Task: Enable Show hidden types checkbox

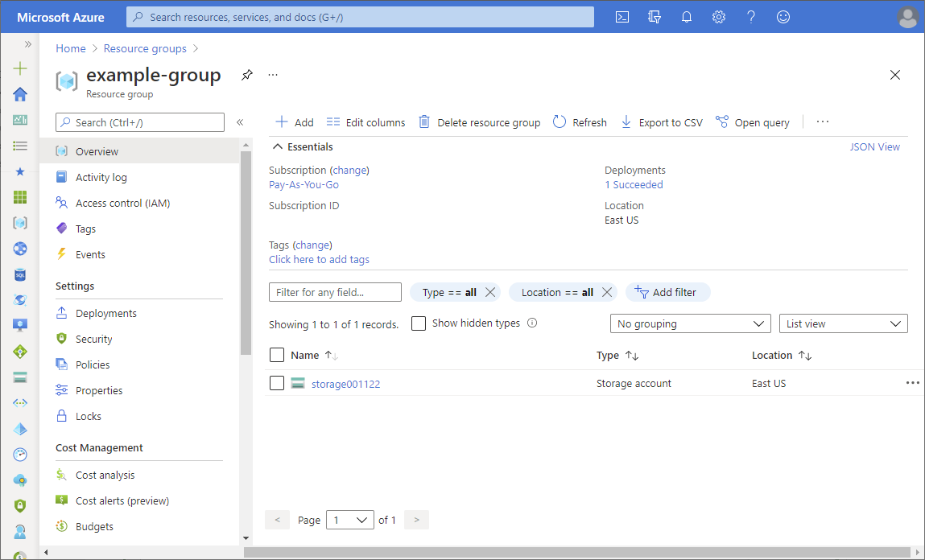Action: [419, 323]
